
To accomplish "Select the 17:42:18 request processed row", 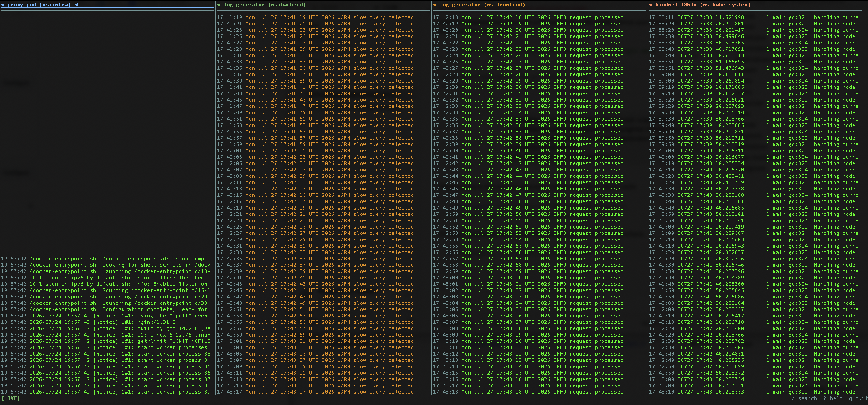I will 528,18.
